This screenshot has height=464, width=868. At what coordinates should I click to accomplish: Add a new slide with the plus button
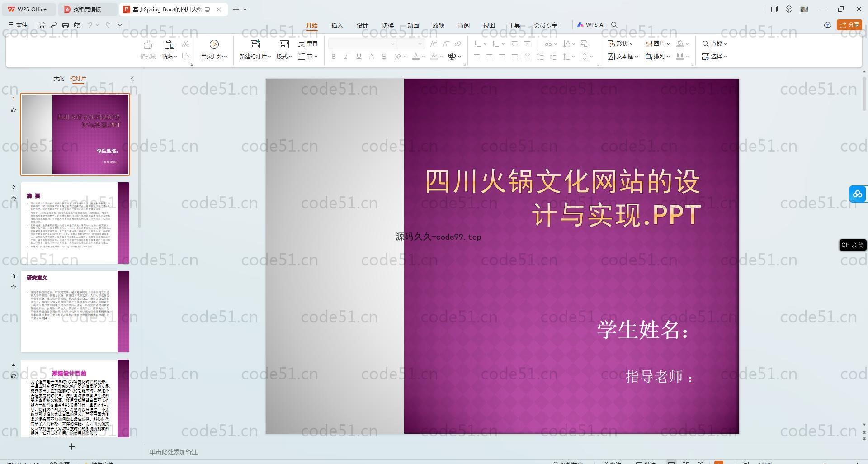[x=71, y=446]
